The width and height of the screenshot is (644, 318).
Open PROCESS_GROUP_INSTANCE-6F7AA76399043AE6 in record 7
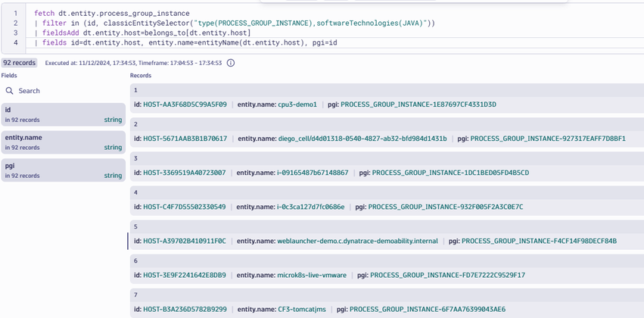427,309
